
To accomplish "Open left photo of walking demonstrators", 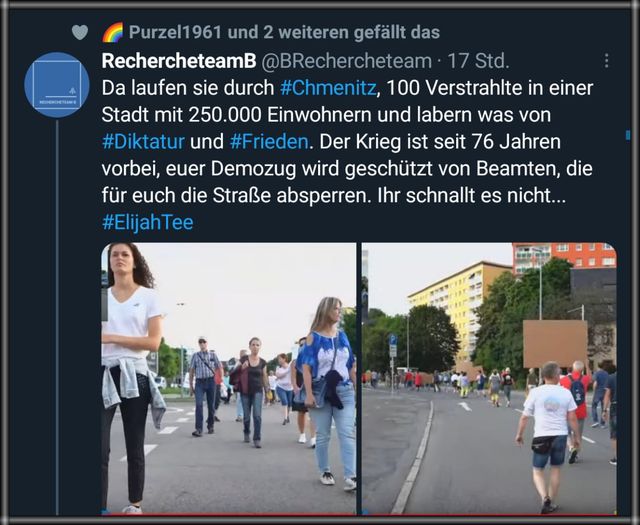I will pyautogui.click(x=229, y=378).
